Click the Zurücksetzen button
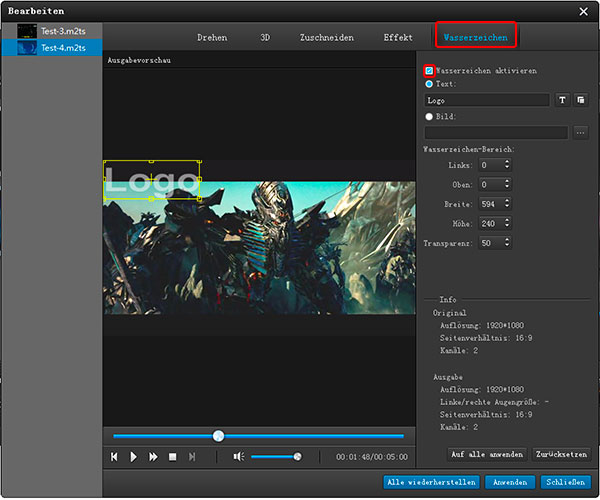This screenshot has width=600, height=500. pyautogui.click(x=561, y=454)
